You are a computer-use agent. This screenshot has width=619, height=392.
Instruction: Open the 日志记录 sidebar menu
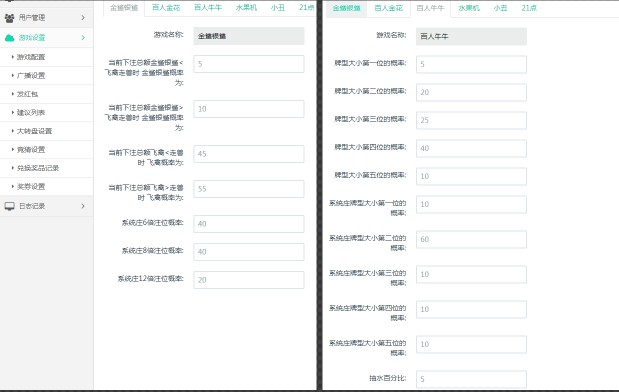pos(47,206)
